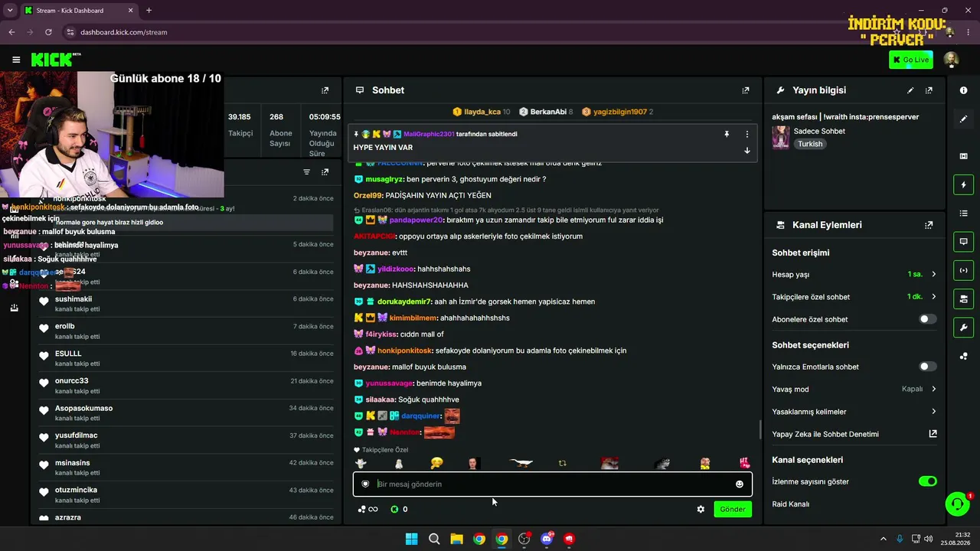Click the Gönder send button
Screen dimensions: 980x551
pos(733,509)
